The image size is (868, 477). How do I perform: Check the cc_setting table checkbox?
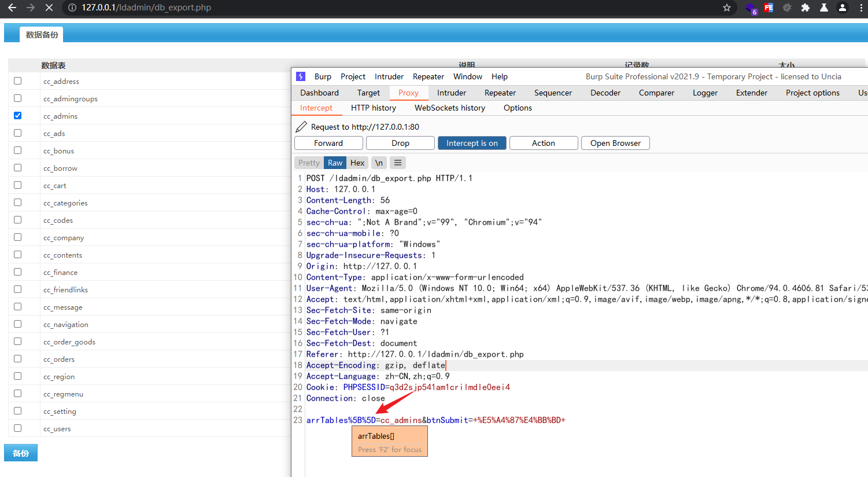pyautogui.click(x=17, y=411)
